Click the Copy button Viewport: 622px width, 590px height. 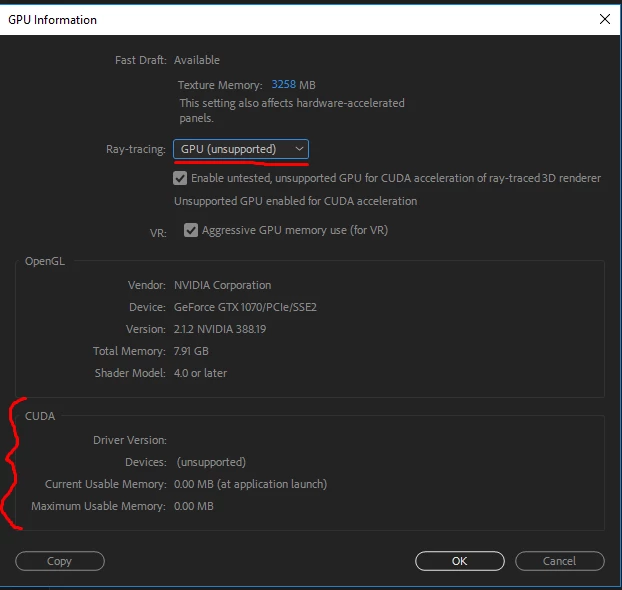click(60, 561)
